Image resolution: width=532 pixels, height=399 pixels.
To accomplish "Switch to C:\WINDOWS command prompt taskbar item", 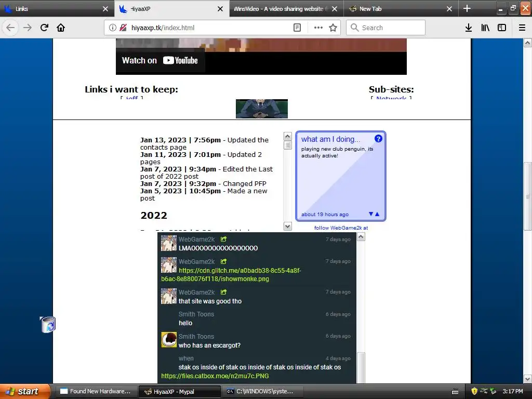I will pos(262,392).
